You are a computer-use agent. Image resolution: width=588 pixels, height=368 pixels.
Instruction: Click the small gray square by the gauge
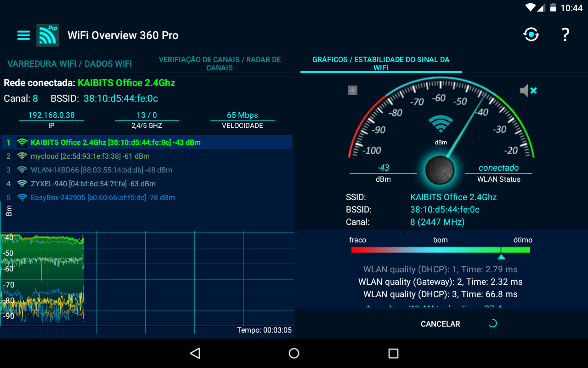coord(352,90)
